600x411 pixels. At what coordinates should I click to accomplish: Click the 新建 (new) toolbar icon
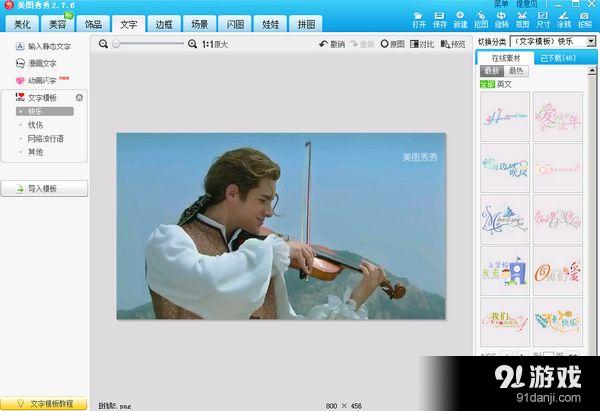pyautogui.click(x=460, y=20)
